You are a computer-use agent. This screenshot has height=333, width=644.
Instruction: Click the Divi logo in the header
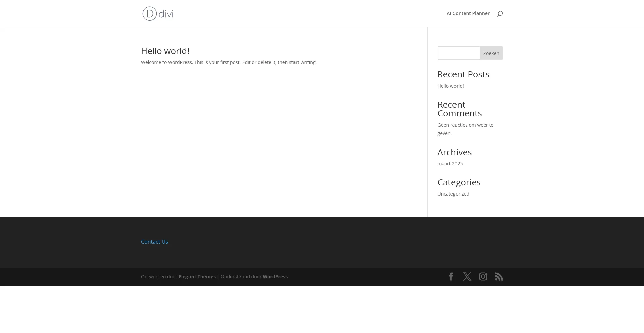tap(158, 14)
